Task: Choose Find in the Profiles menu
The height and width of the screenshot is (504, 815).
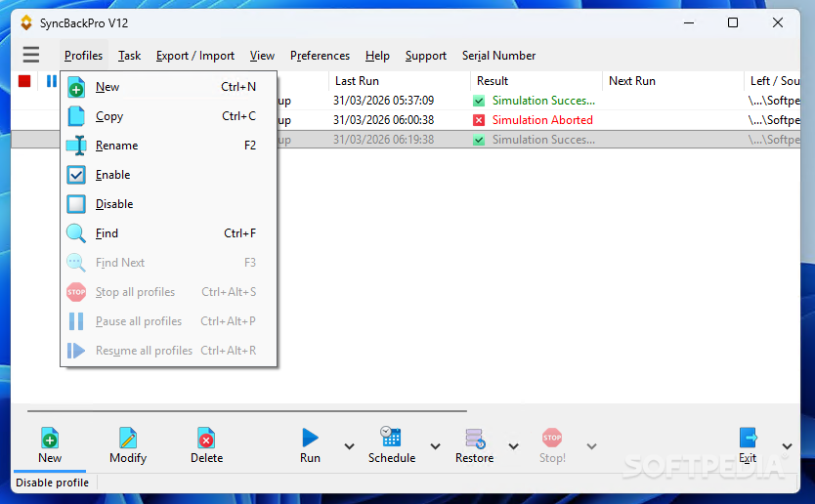Action: 168,233
